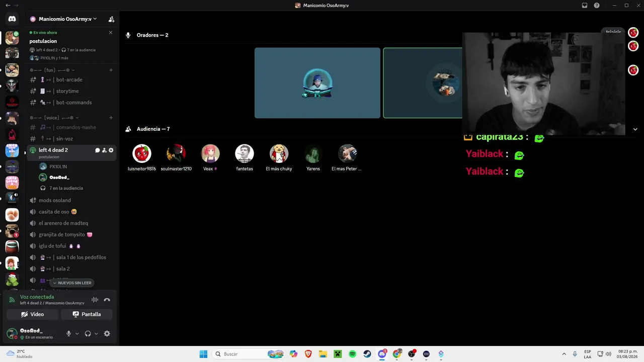Screen dimensions: 644x362
Task: Open the Joker avatar server in sidebar
Action: coord(12,85)
